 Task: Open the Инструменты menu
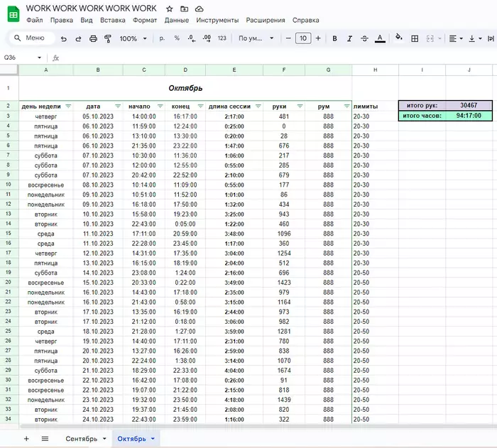pos(217,21)
